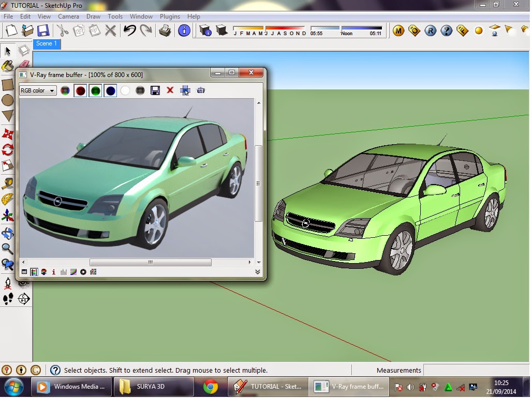The width and height of the screenshot is (532, 398).
Task: Toggle the red channel in the frame buffer
Action: tap(80, 90)
